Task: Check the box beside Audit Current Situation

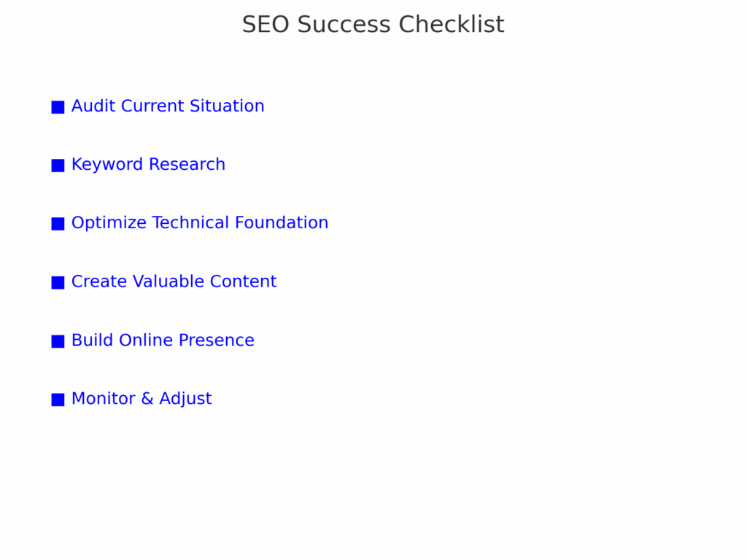Action: pos(58,107)
